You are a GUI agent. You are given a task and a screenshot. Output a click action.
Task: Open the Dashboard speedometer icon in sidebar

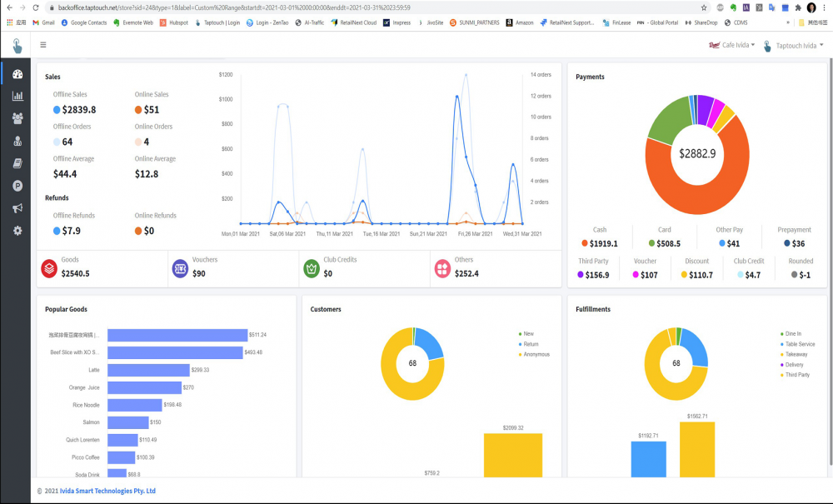[17, 74]
